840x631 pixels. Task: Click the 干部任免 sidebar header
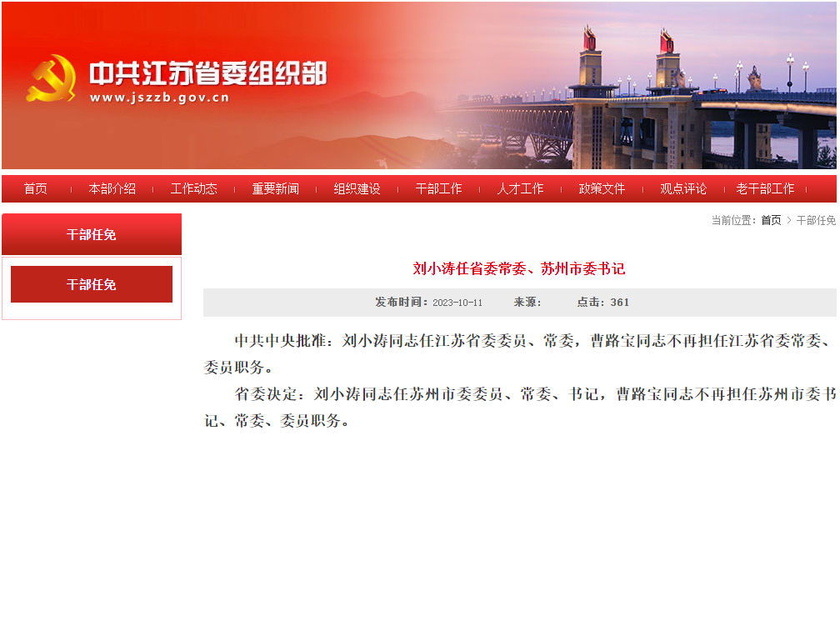pyautogui.click(x=92, y=234)
